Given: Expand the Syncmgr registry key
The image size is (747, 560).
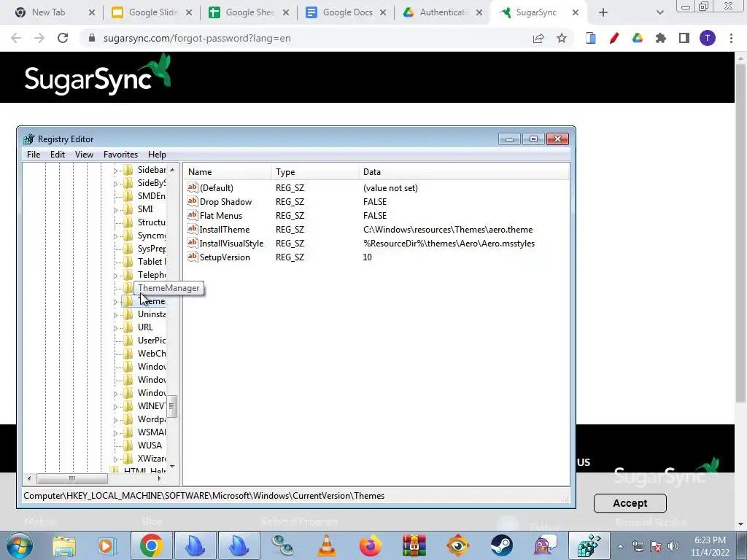Looking at the screenshot, I should tap(115, 236).
